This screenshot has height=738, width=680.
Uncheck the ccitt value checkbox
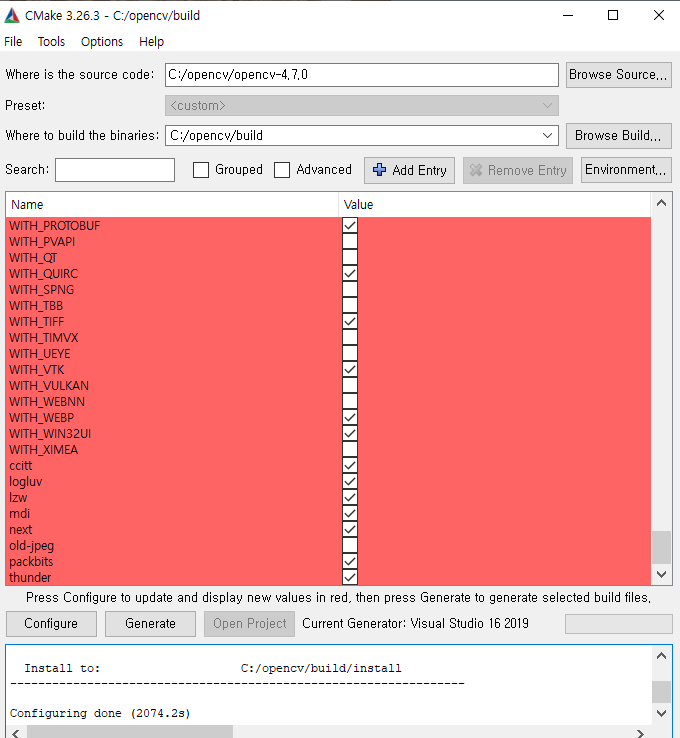pyautogui.click(x=350, y=465)
